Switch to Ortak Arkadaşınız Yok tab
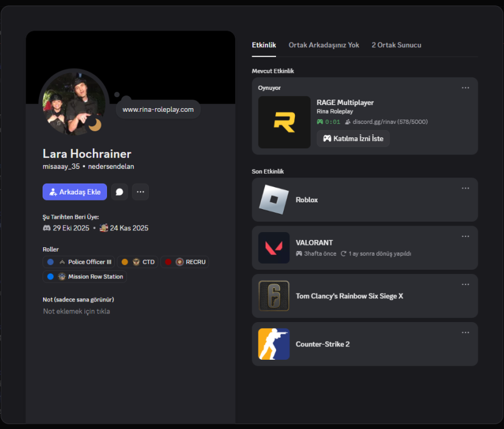 coord(323,45)
